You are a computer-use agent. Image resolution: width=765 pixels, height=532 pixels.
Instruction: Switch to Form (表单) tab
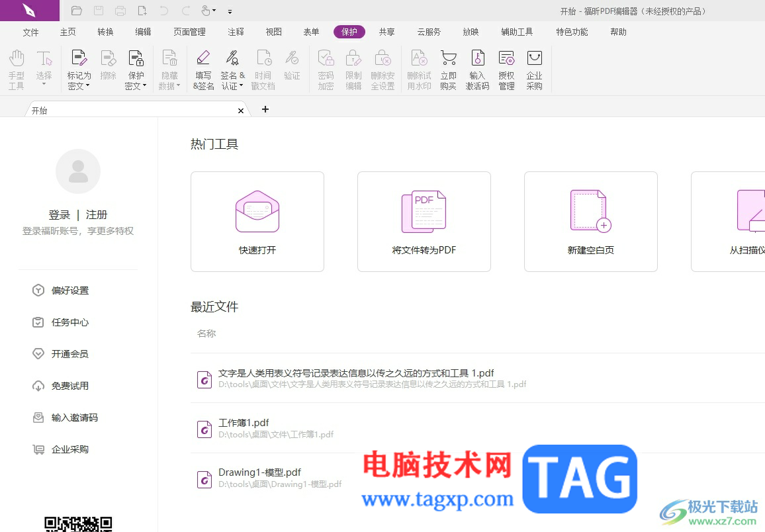click(311, 32)
